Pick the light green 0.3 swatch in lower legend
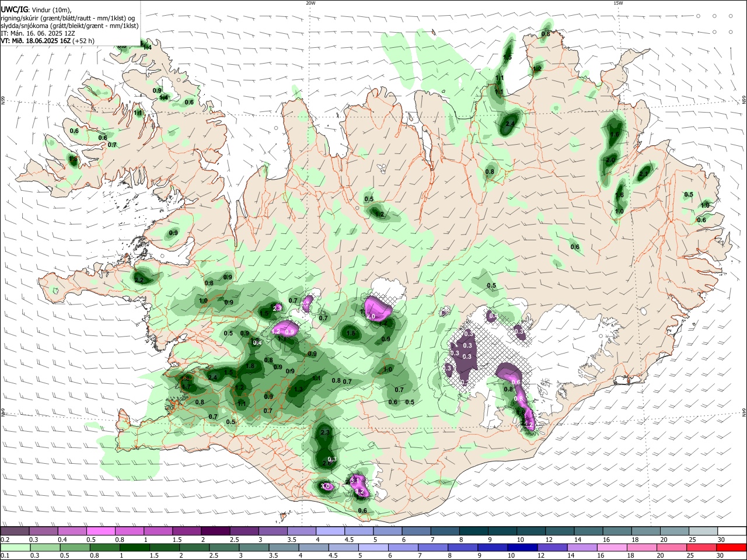This screenshot has height=560, width=747. [x=45, y=547]
